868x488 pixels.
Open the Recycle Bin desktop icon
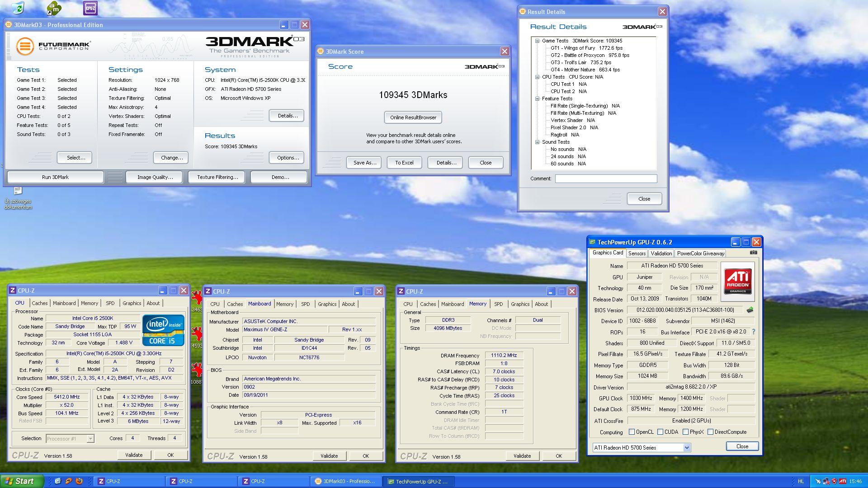pos(18,8)
